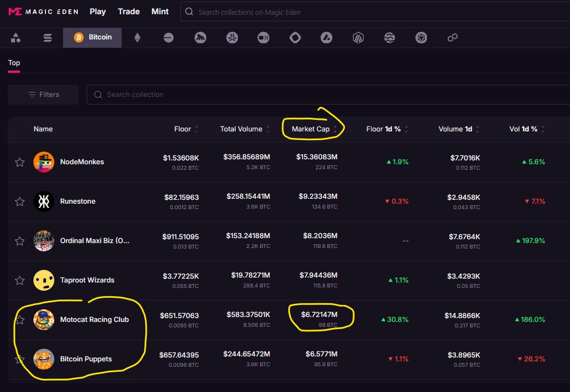The image size is (570, 392).
Task: Select Taproot Wizards floor price $3.77225K
Action: point(181,276)
